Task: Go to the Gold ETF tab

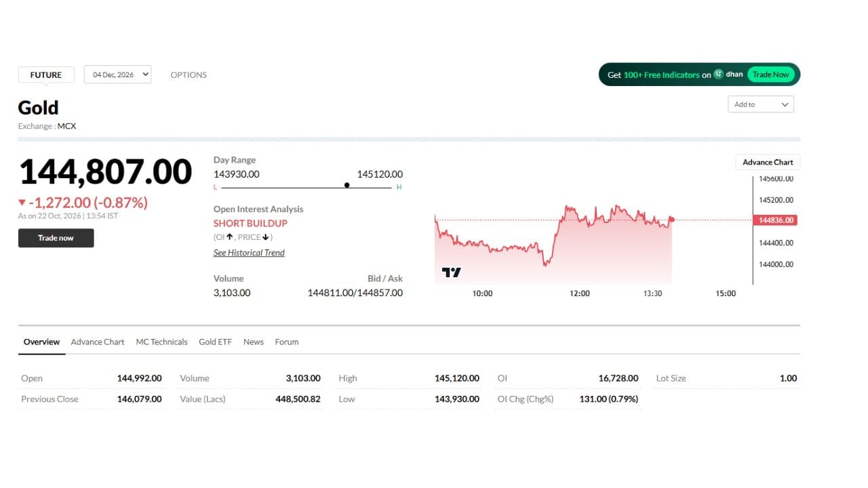Action: (x=215, y=342)
